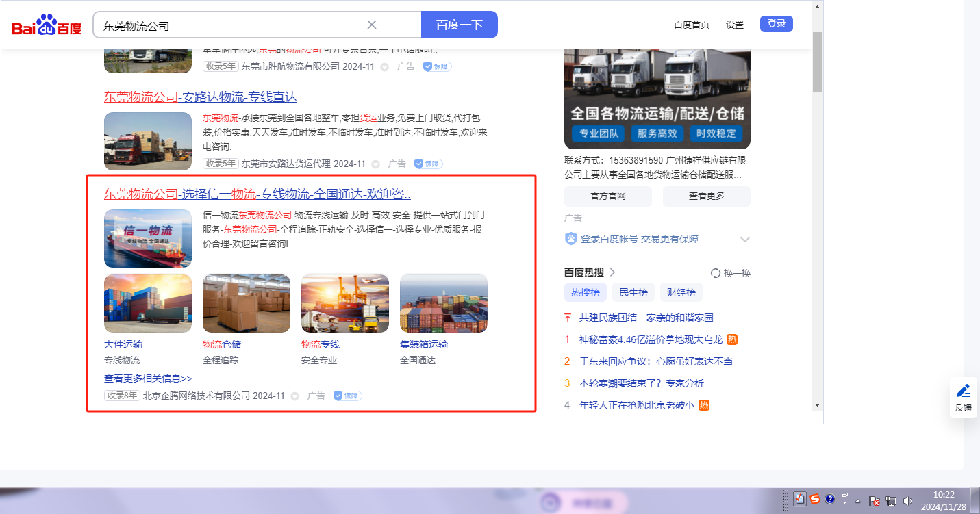Open ad options arrow beside 东莞市安路达货运代理 2024-11

[375, 164]
